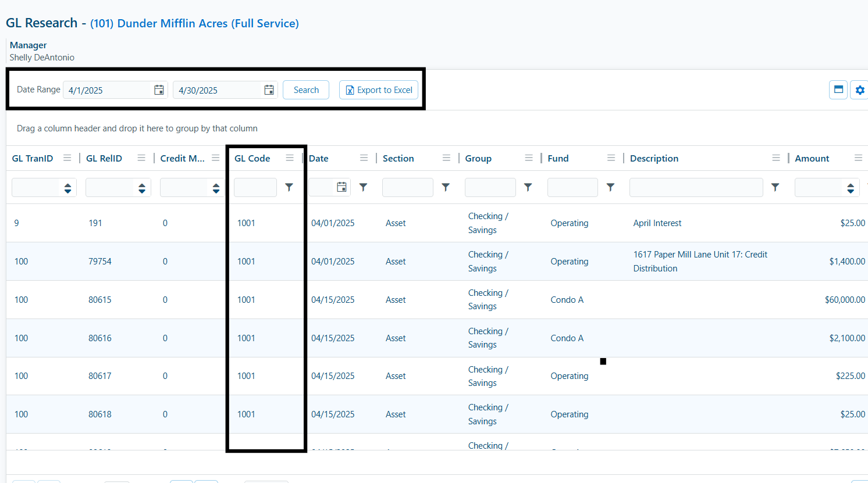The width and height of the screenshot is (868, 483).
Task: Click the Section column filter funnel
Action: point(446,187)
